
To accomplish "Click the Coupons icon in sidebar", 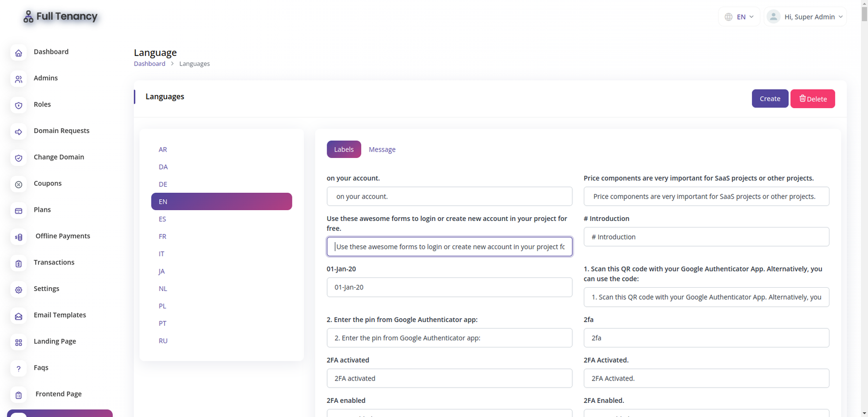I will [x=18, y=185].
